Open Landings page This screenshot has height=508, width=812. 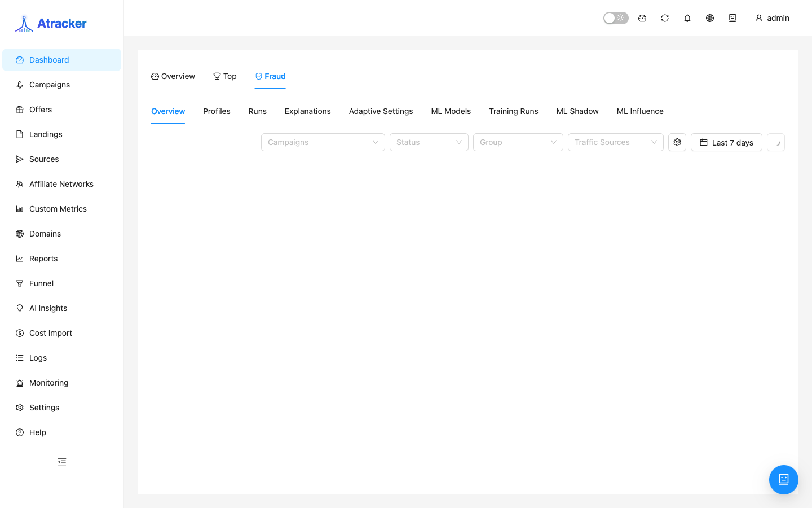point(61,134)
